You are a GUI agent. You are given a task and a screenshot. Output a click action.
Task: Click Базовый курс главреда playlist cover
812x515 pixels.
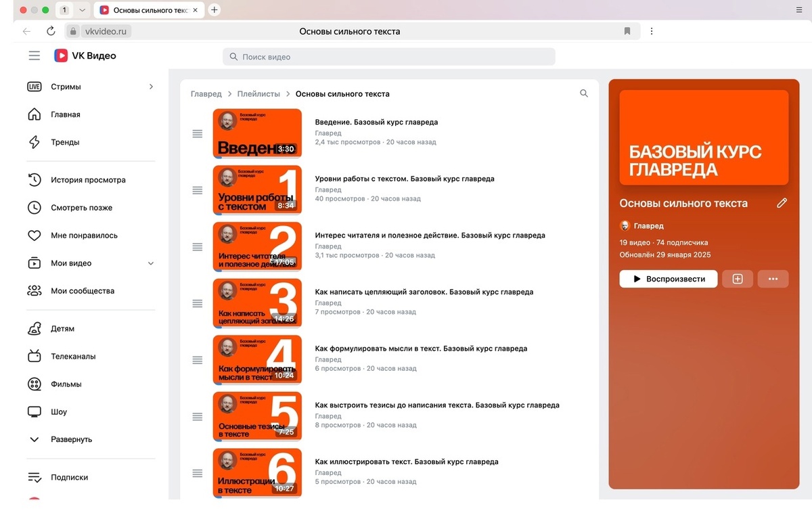(704, 137)
